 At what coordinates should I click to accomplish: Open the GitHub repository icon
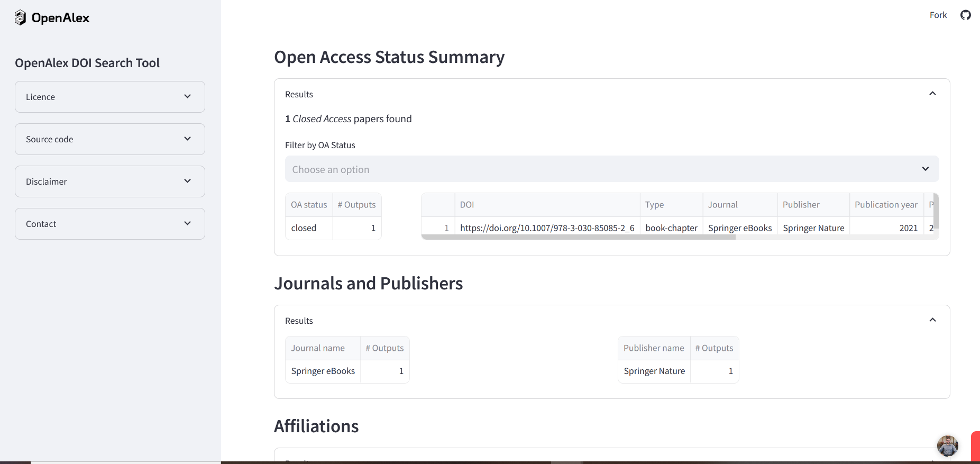tap(966, 15)
